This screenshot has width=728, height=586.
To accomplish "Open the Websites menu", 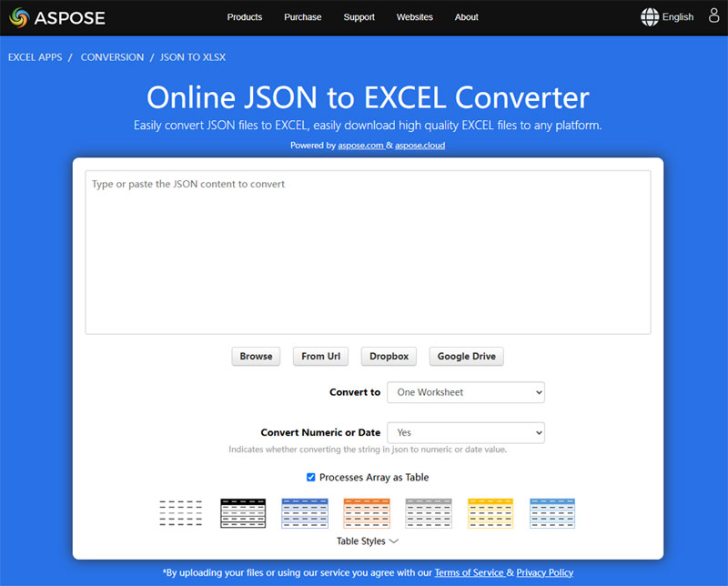I will click(415, 17).
